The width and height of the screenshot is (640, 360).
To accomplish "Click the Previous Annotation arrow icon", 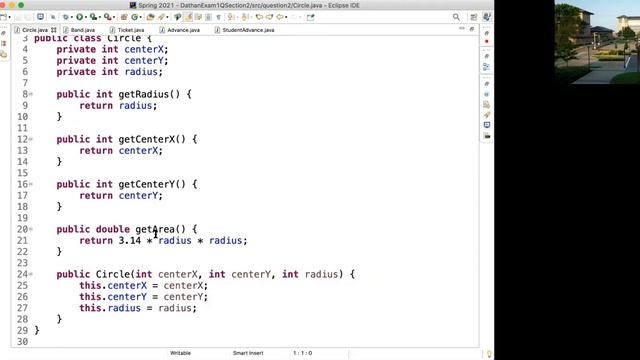I will [x=245, y=17].
